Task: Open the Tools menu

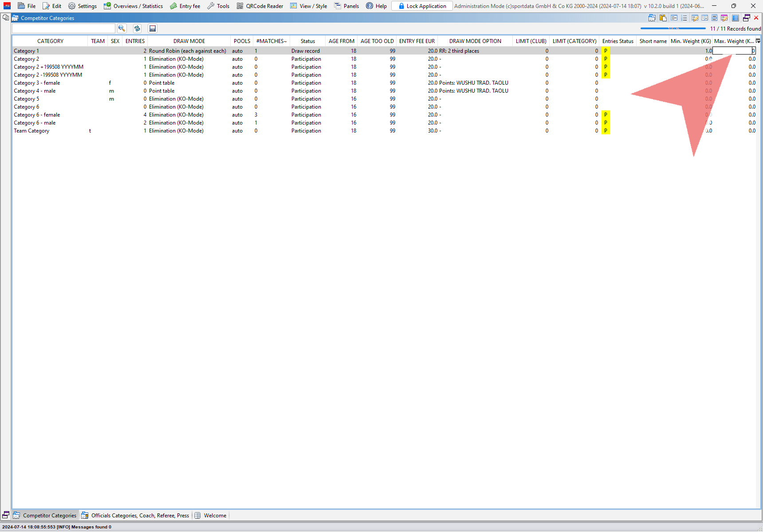Action: [218, 6]
